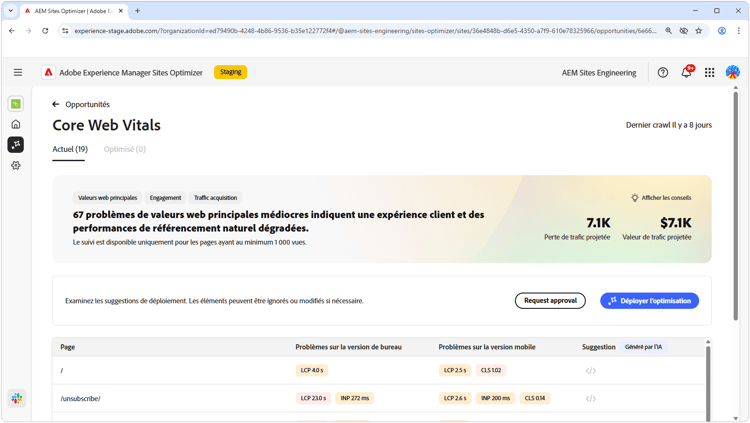Click the code suggestion icon for /unsubscribe/ row

point(591,399)
